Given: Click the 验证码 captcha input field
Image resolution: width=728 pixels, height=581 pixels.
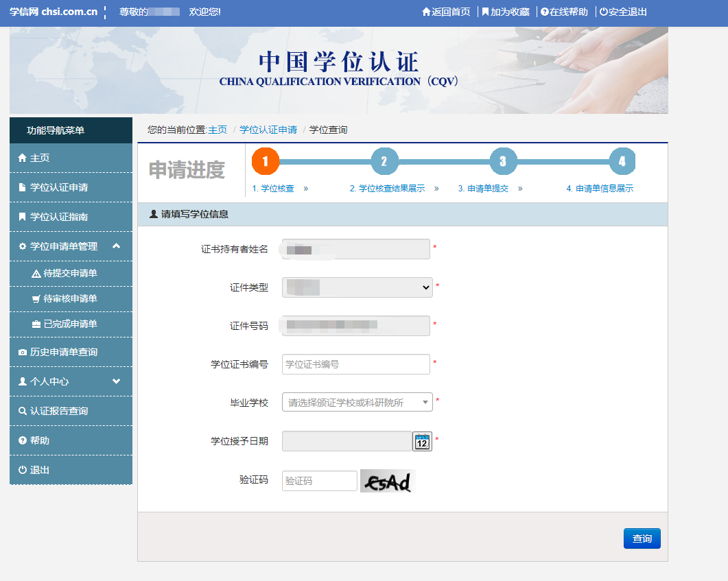Looking at the screenshot, I should pos(319,480).
